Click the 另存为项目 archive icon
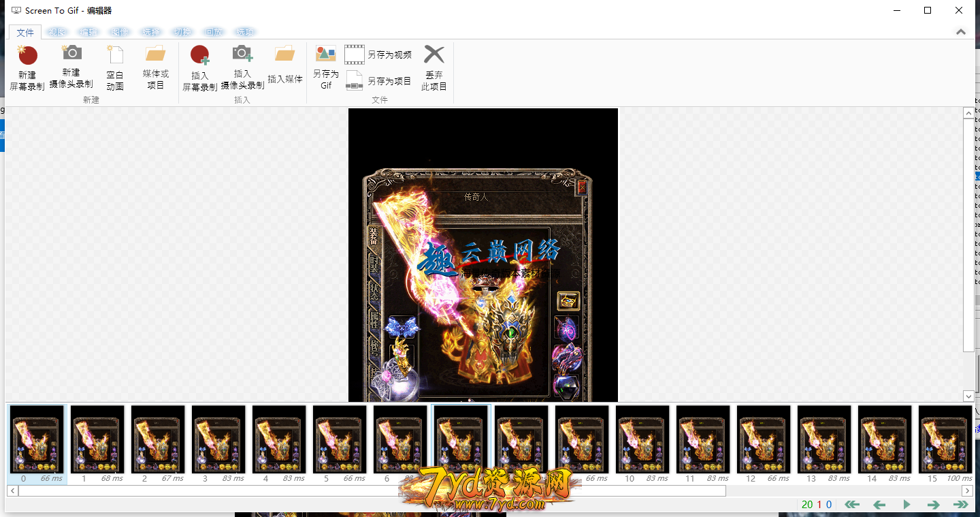Screen dimensions: 980x517 355,81
